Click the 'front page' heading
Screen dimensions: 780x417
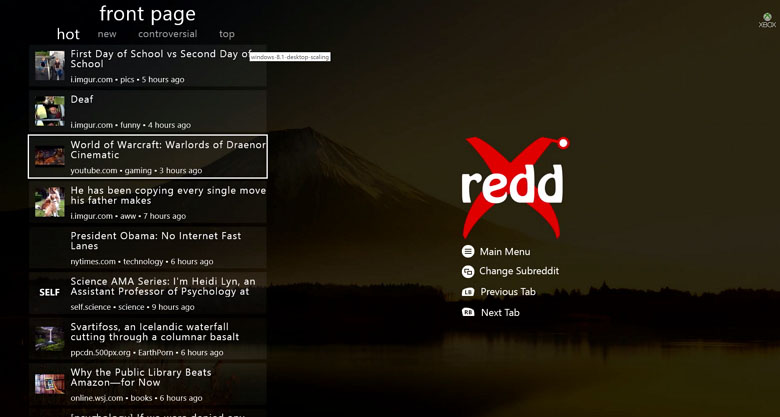pos(147,13)
